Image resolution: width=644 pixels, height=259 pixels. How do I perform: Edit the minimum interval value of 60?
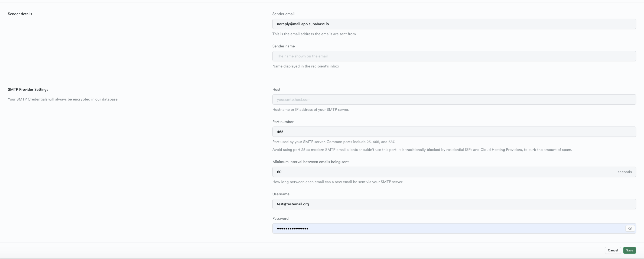444,172
